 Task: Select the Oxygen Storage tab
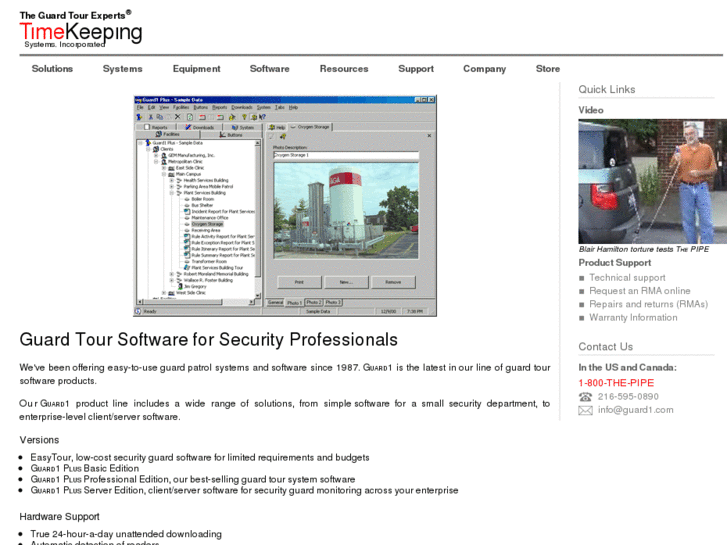click(x=310, y=127)
